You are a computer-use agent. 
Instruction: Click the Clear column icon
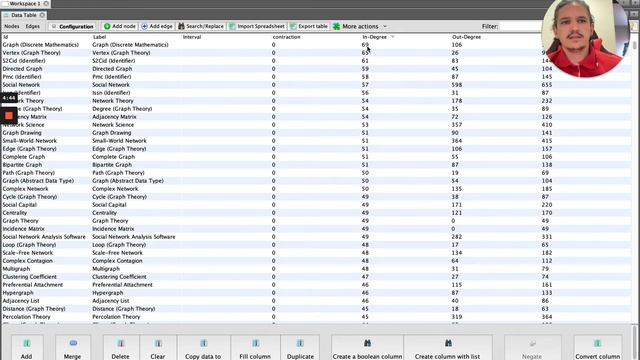tap(158, 344)
